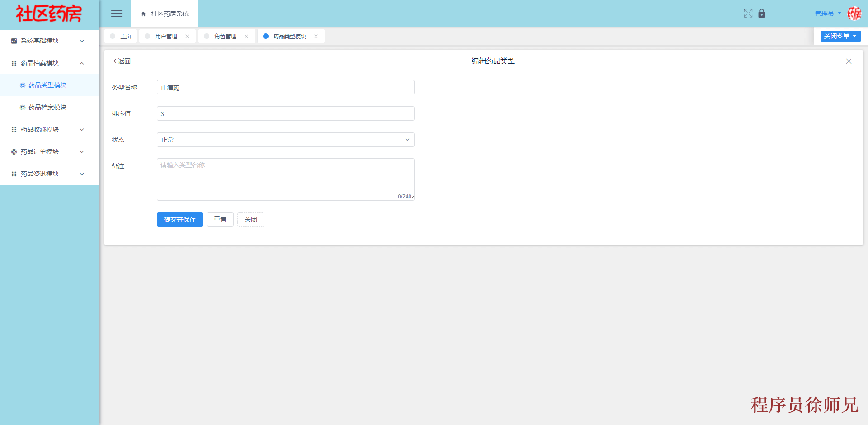Viewport: 868px width, 425px height.
Task: Click the fullscreen expand icon
Action: click(x=748, y=14)
